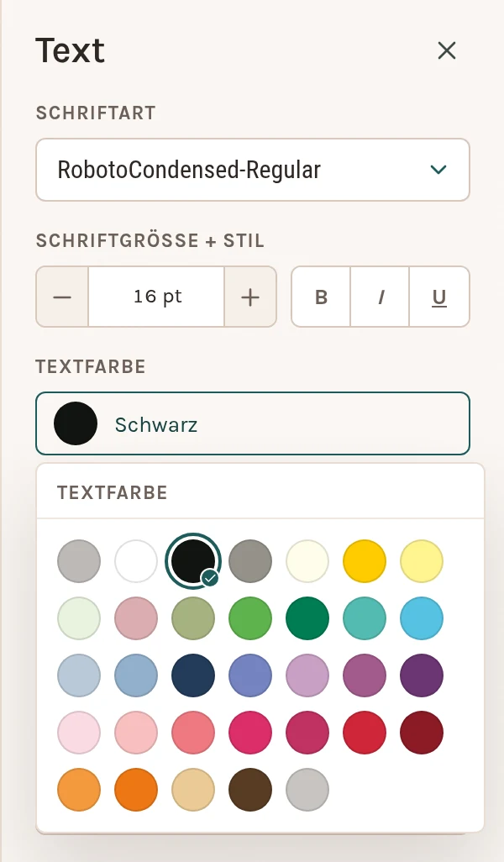
Task: Pick the dark emerald green swatch
Action: (307, 618)
